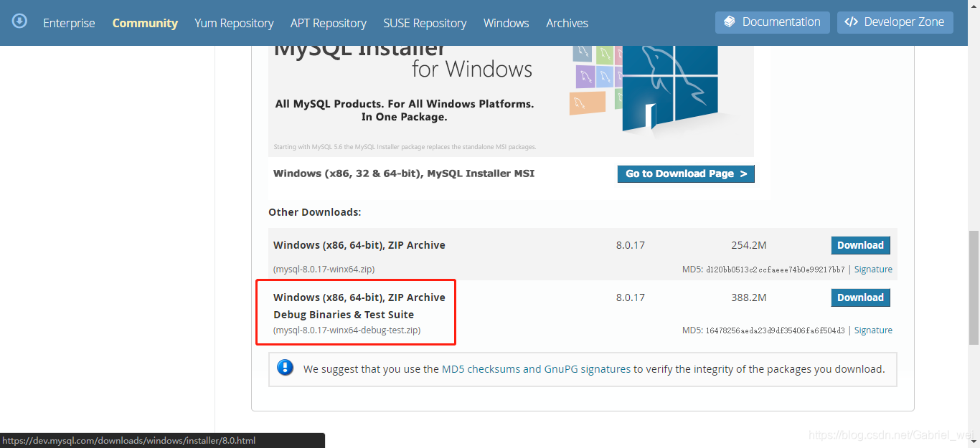Click the 8.0.17 version in Debug Binaries row
Screen dimensions: 980x448
(x=631, y=297)
